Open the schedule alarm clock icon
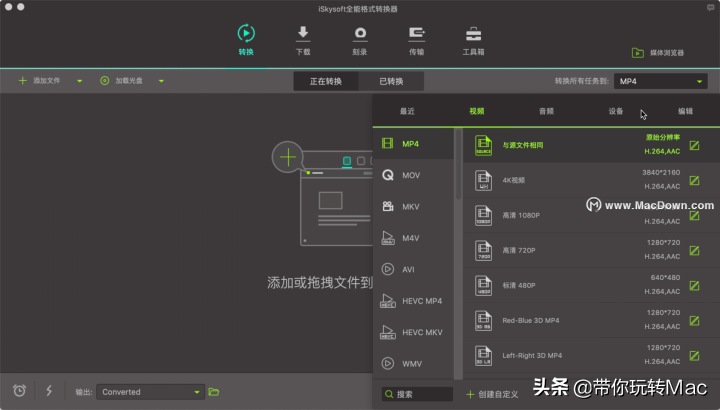The image size is (720, 410). [x=19, y=391]
